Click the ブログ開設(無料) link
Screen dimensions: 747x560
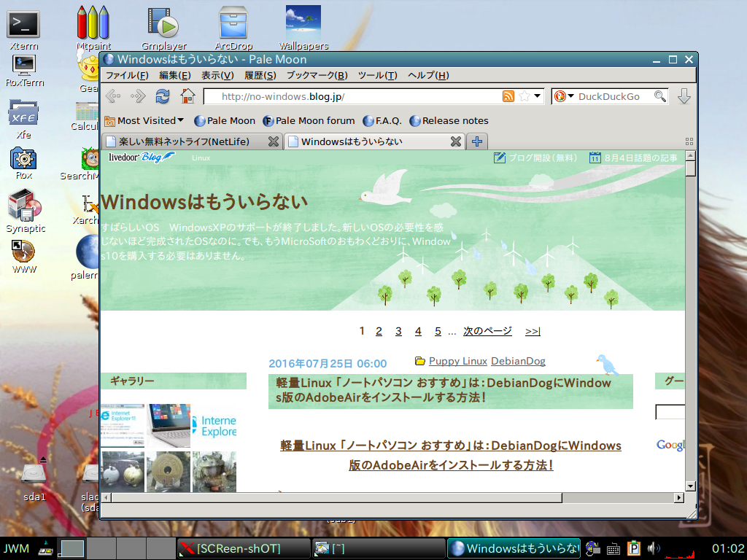coord(535,157)
